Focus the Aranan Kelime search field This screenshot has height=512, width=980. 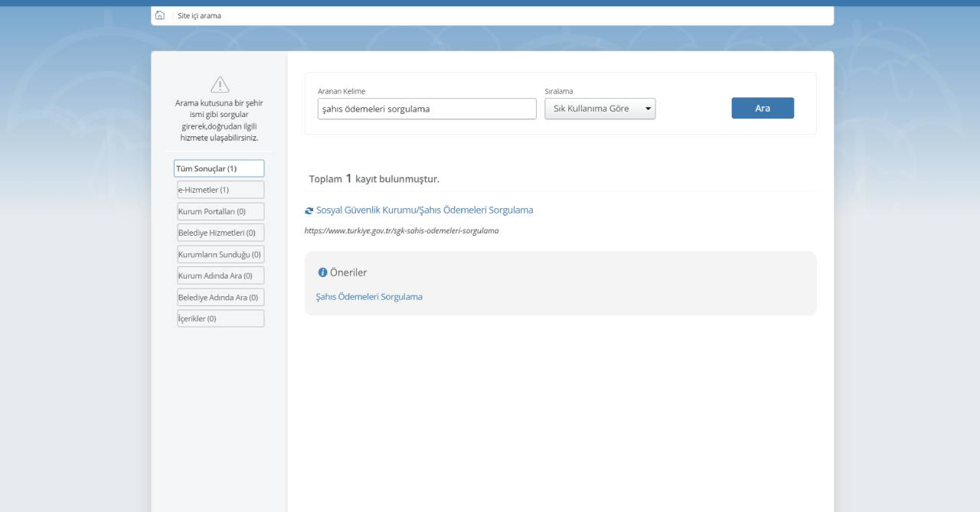click(x=426, y=109)
